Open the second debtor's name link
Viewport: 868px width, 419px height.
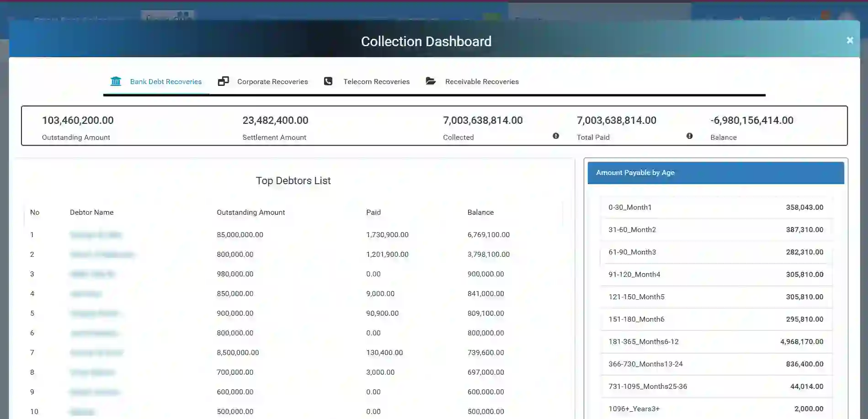coord(102,254)
